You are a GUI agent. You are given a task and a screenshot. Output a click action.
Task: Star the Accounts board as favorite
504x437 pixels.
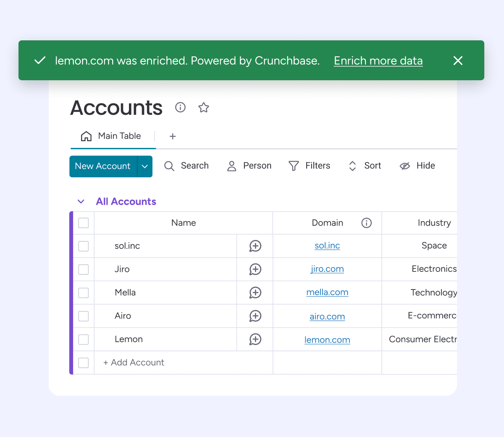tap(204, 108)
